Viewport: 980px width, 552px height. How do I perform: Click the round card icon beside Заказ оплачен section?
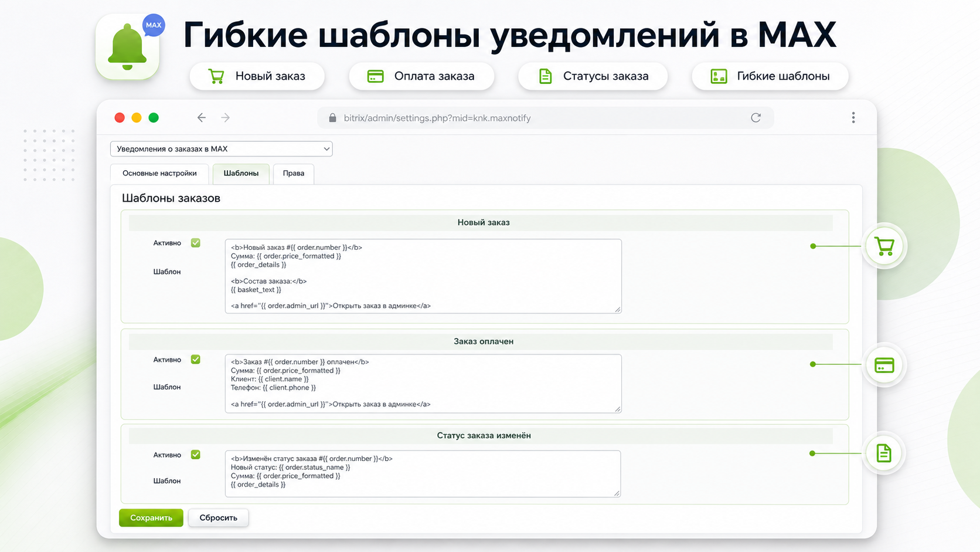(884, 365)
